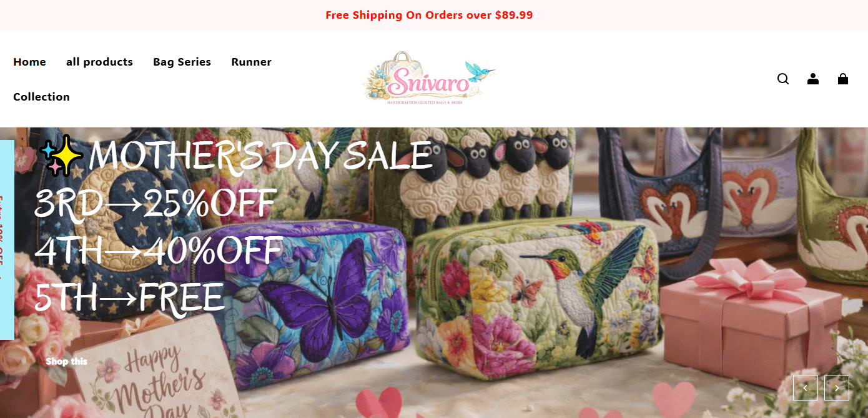
Task: View the shopping bag cart icon
Action: (x=843, y=79)
